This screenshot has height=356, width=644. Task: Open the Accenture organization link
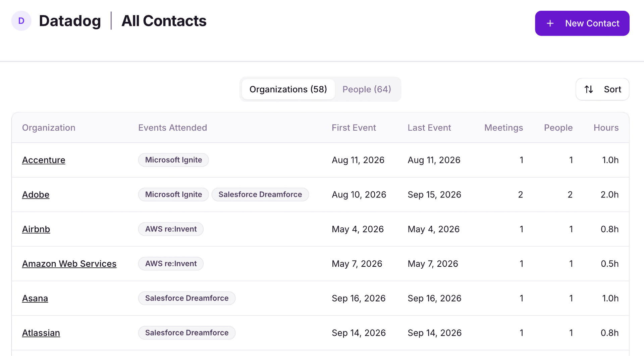[44, 160]
